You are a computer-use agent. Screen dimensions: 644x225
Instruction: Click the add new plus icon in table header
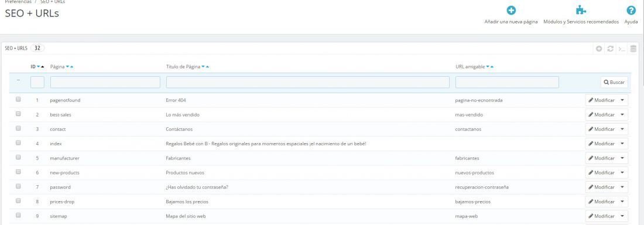pyautogui.click(x=600, y=49)
